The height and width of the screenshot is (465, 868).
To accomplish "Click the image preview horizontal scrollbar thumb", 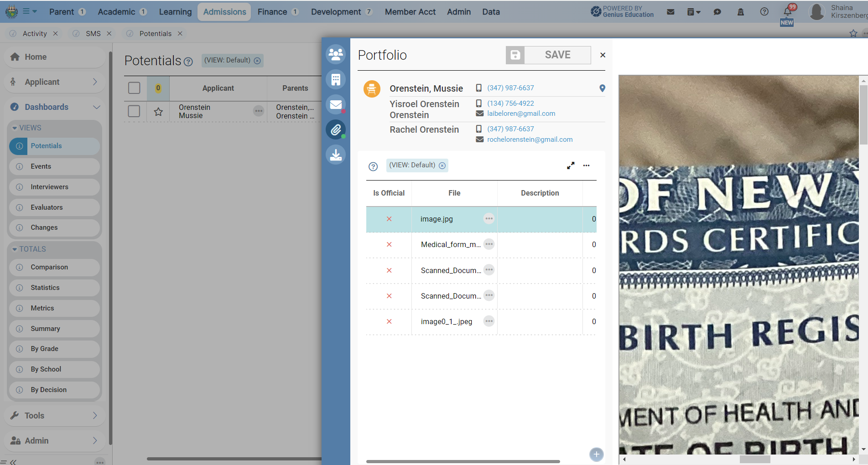I will point(755,460).
